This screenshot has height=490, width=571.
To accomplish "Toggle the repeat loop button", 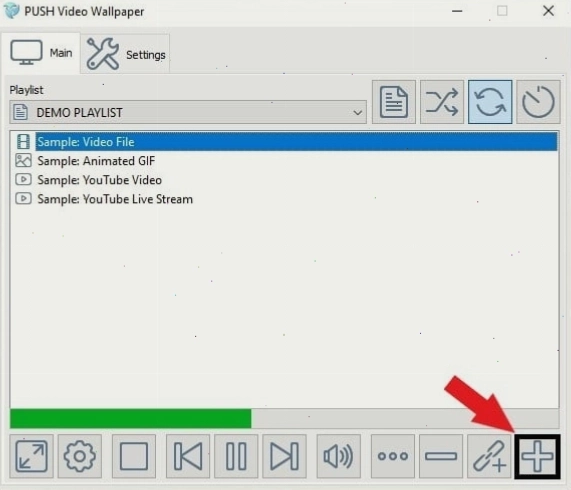I will (490, 102).
